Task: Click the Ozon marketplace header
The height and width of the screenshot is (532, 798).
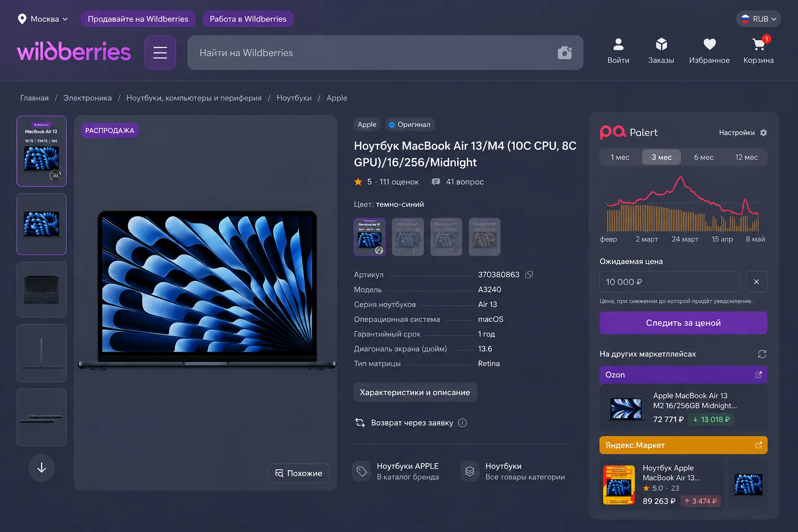Action: (x=683, y=375)
